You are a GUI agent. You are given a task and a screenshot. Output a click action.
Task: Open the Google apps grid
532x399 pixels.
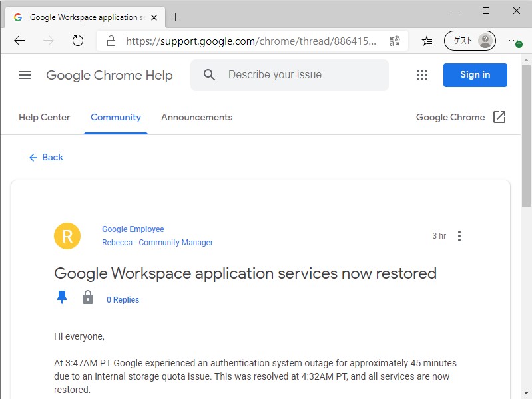[422, 75]
